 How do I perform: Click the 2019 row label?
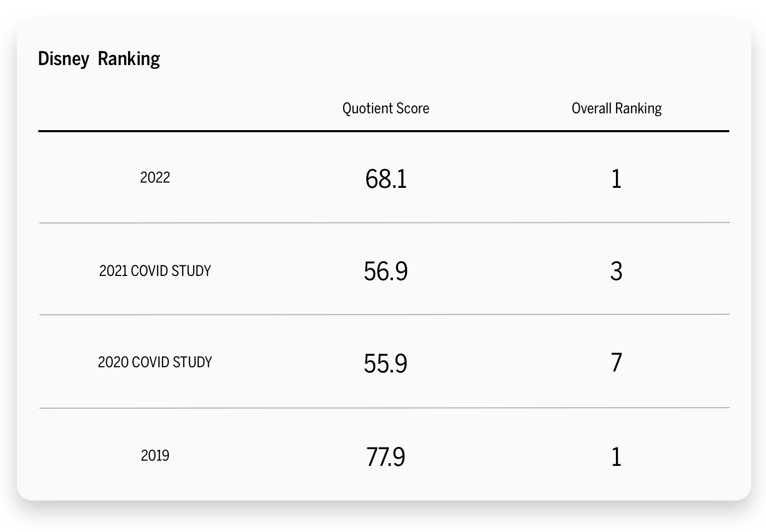point(155,455)
